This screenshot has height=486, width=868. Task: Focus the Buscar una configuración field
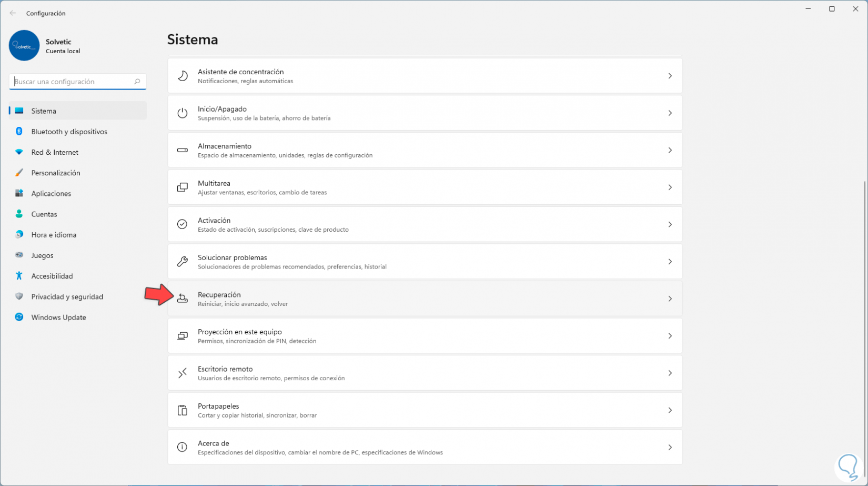click(x=71, y=82)
